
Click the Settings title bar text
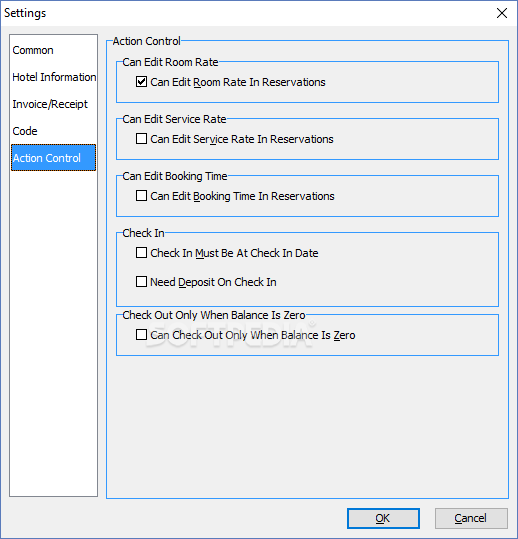[x=25, y=13]
